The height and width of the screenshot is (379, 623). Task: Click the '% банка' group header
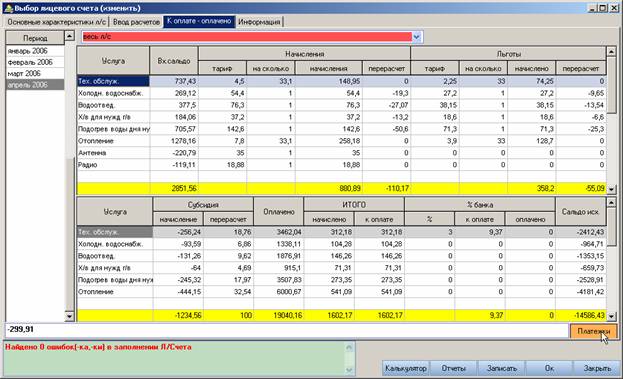click(480, 205)
